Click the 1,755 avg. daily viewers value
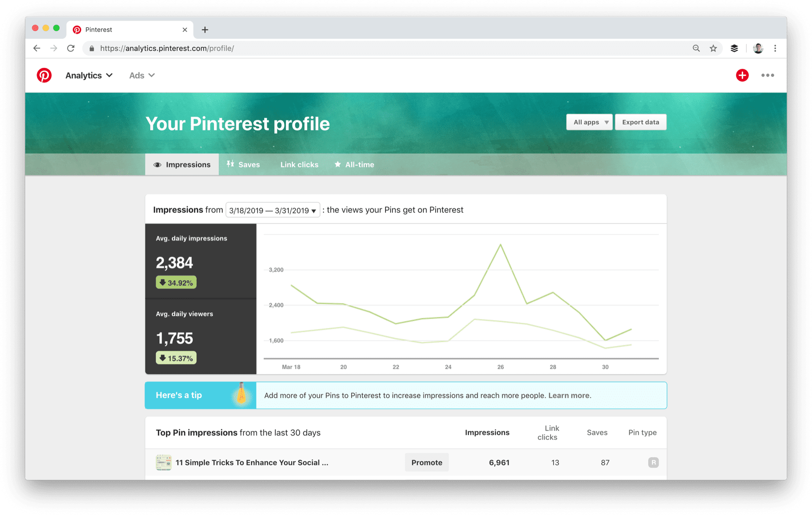The width and height of the screenshot is (812, 516). coord(174,338)
